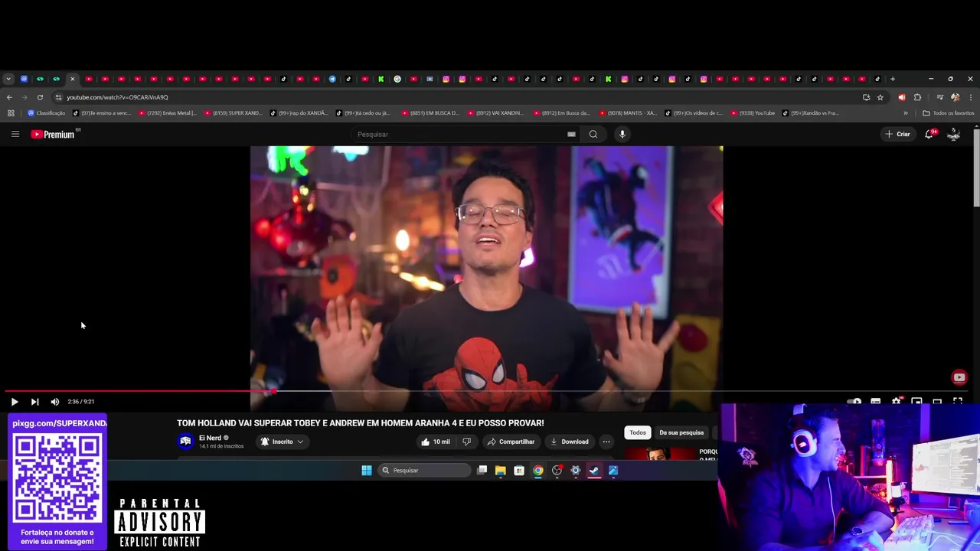Open a new browser tab
The image size is (980, 551).
coord(893,79)
